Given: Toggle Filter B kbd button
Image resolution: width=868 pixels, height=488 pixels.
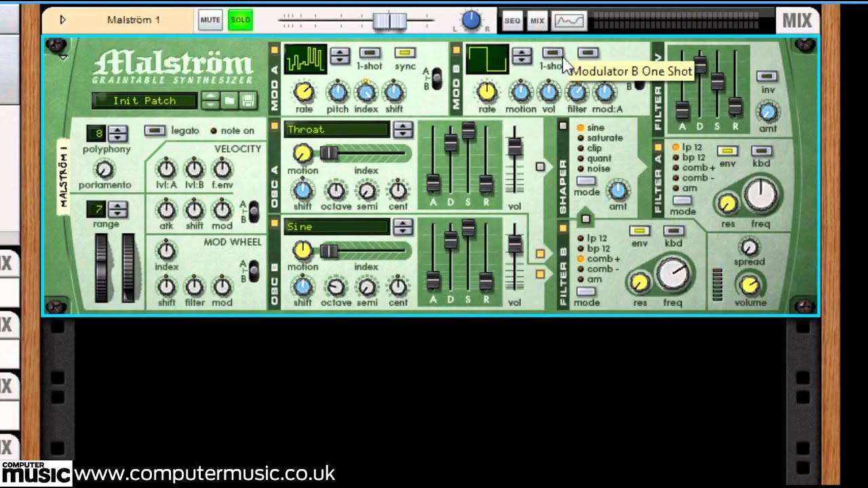Looking at the screenshot, I should pyautogui.click(x=673, y=231).
